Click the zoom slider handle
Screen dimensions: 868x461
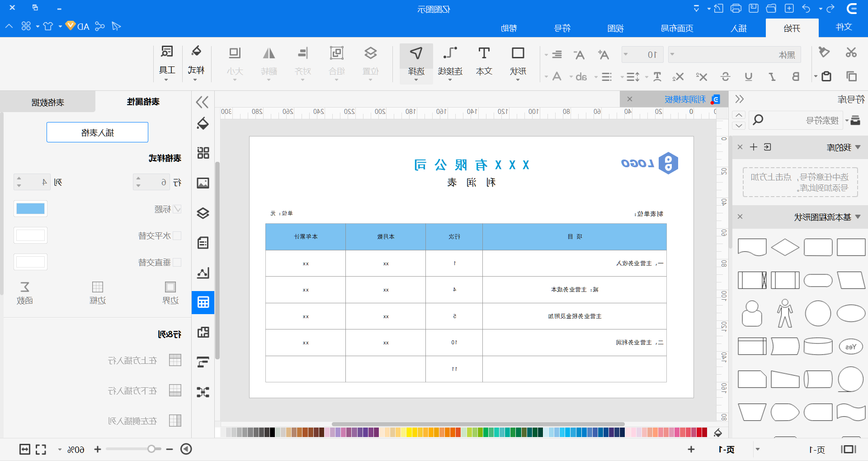[x=151, y=449]
